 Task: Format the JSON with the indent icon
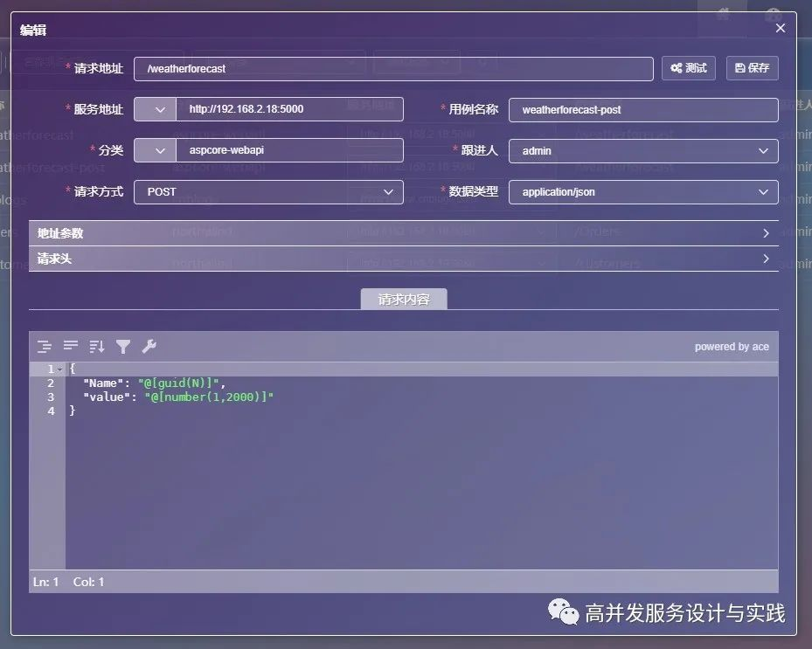pos(45,346)
